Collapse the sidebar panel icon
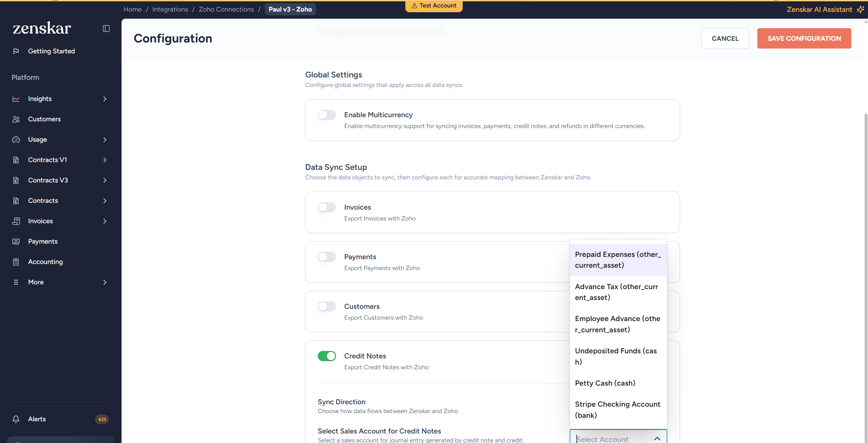 click(x=106, y=29)
